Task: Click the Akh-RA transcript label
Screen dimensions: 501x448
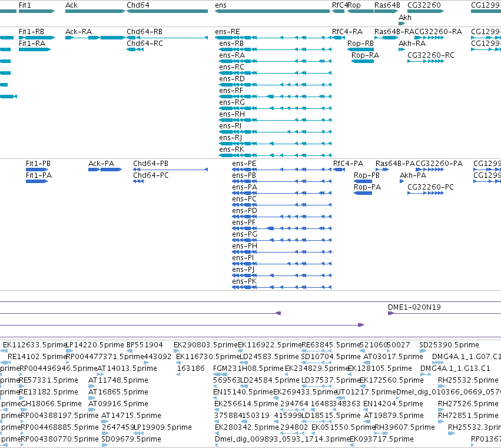Action: (412, 44)
